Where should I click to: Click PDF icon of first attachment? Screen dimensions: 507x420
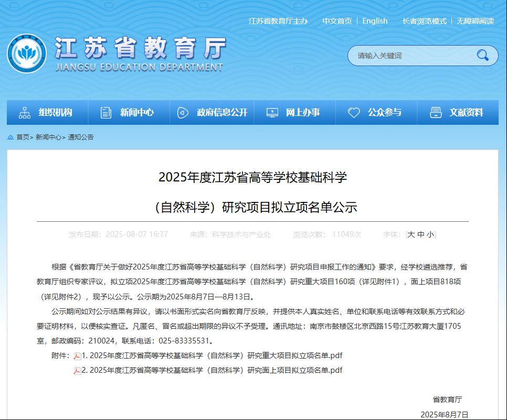[x=77, y=356]
